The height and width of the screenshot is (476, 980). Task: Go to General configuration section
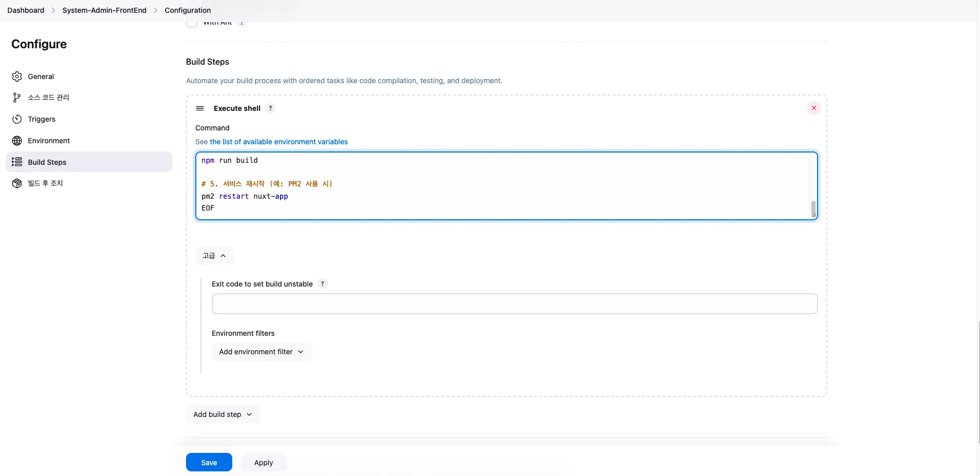pos(89,77)
